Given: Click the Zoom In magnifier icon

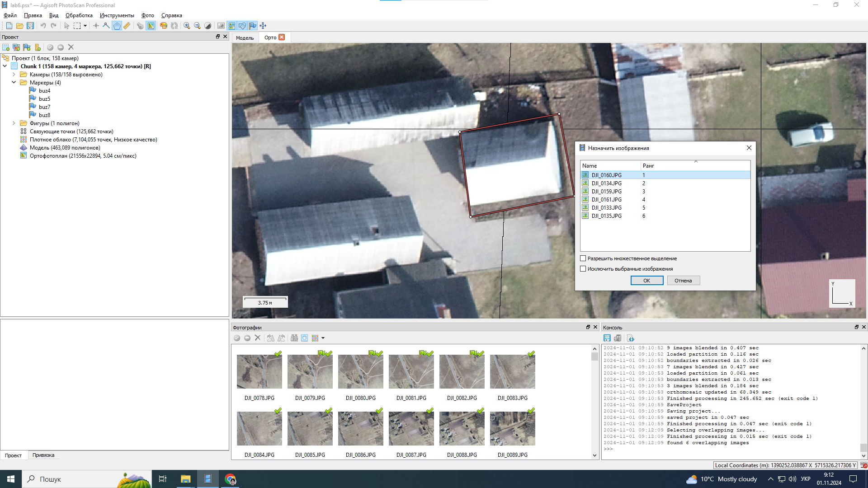Looking at the screenshot, I should 187,26.
